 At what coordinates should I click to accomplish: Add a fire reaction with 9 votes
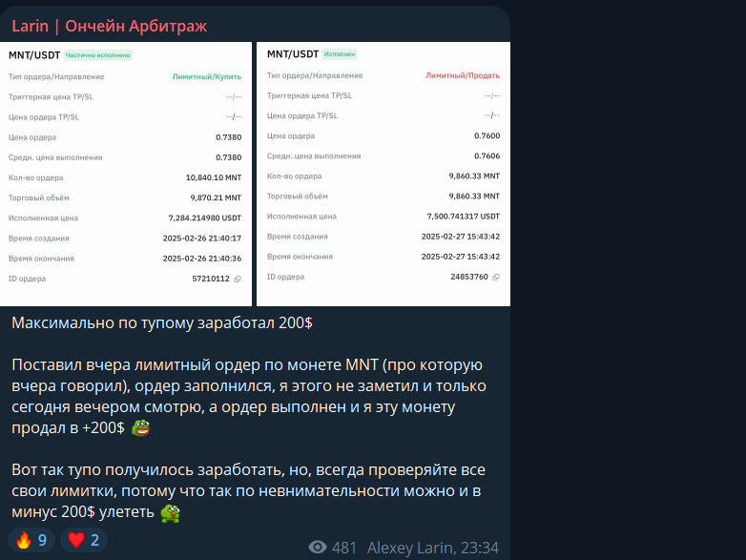[x=31, y=541]
